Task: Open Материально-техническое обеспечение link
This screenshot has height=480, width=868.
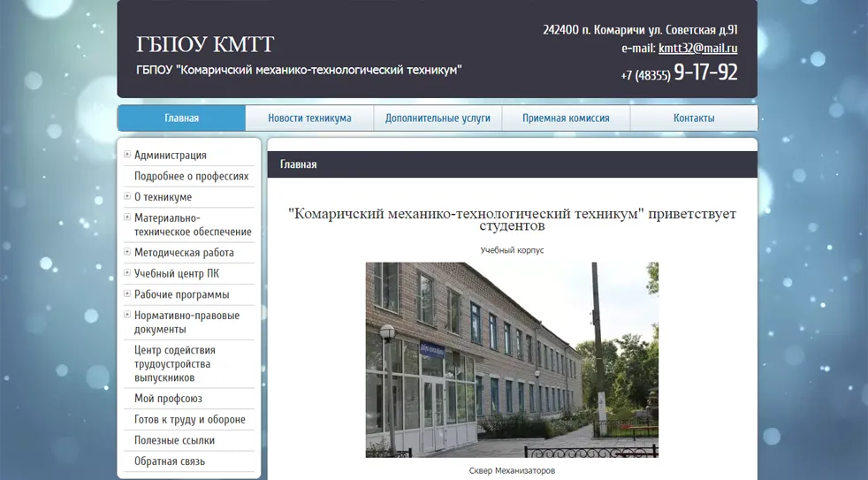Action: point(193,225)
